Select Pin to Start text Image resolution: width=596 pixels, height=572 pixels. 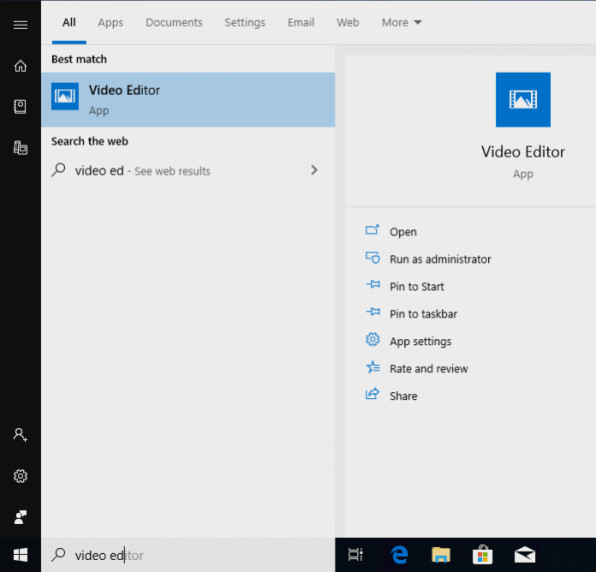point(417,287)
